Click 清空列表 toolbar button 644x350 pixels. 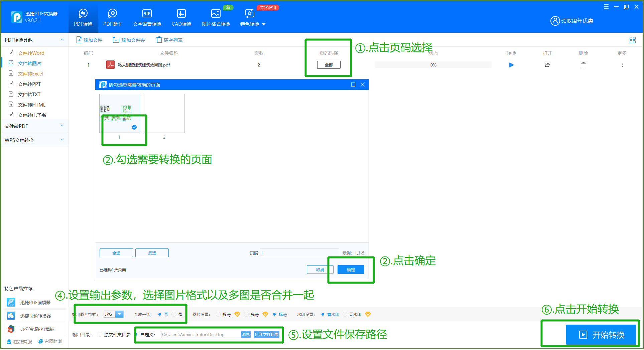point(169,40)
